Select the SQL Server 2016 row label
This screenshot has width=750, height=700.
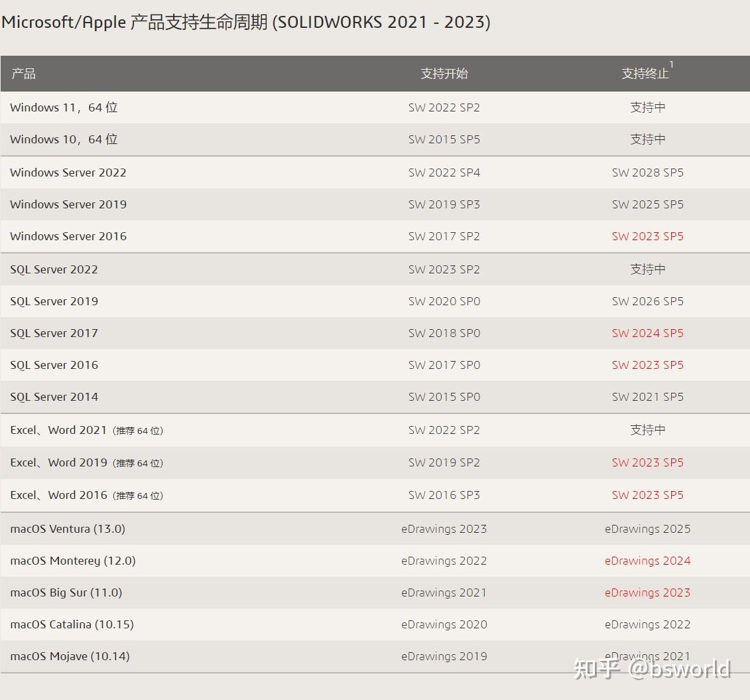click(54, 365)
